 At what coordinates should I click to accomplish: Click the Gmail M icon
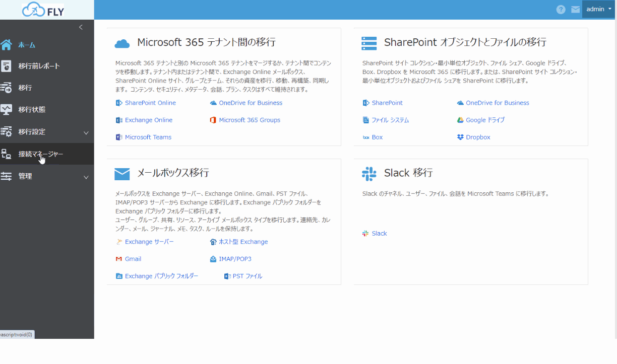tap(119, 259)
